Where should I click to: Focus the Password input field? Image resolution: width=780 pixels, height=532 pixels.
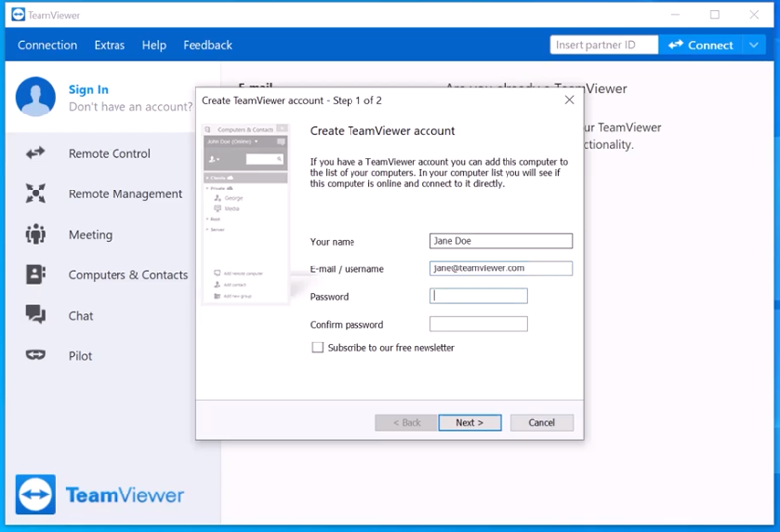[x=479, y=296]
